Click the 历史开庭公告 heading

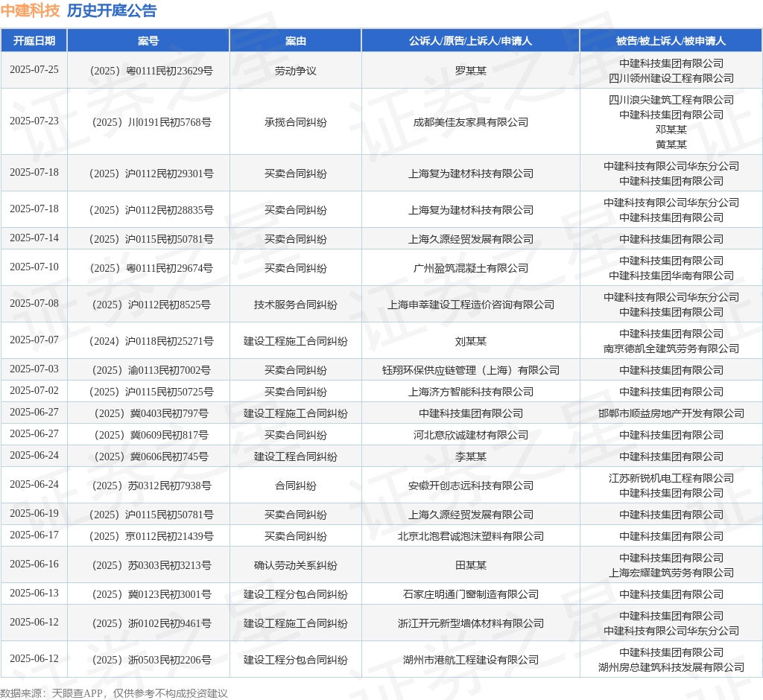(112, 10)
